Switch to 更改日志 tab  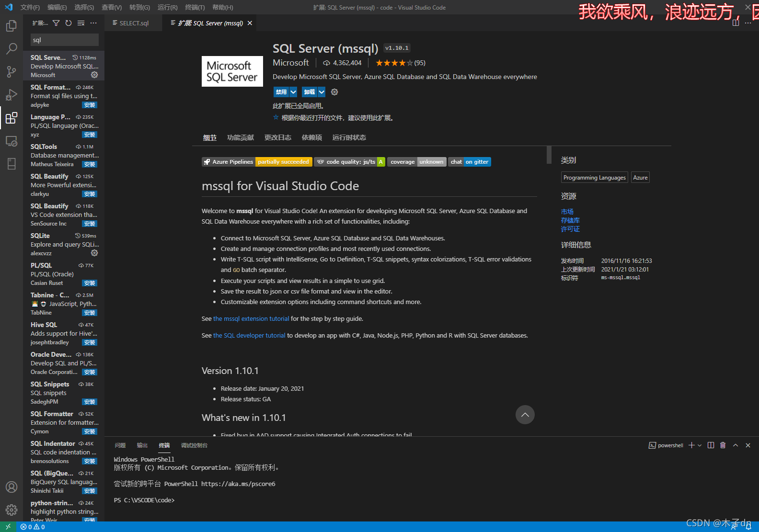278,137
